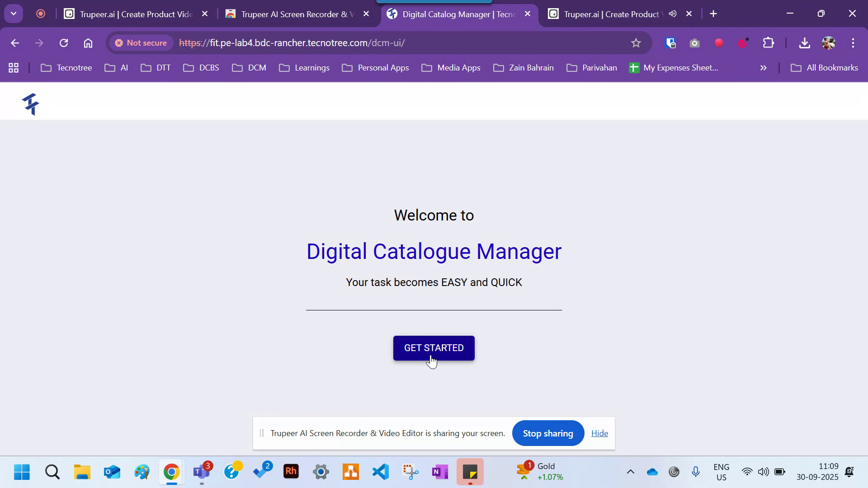Open the Extensions puzzle piece icon
The image size is (868, 488).
(769, 43)
